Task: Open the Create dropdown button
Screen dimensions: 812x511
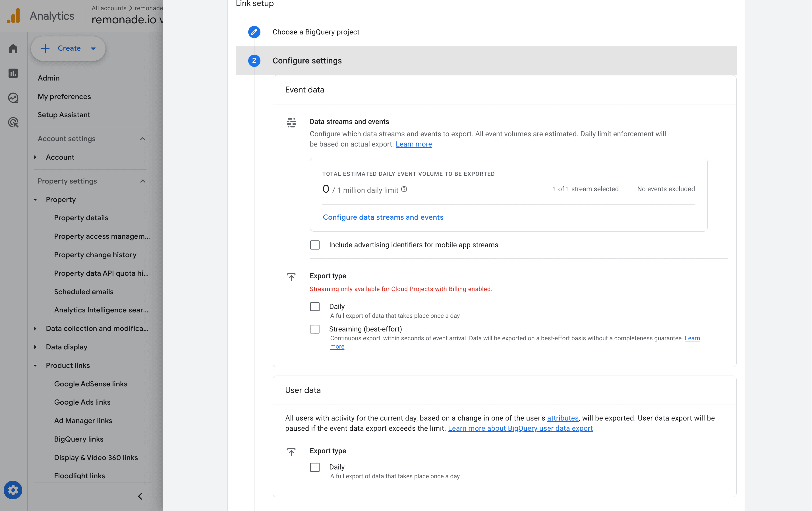Action: pos(68,49)
